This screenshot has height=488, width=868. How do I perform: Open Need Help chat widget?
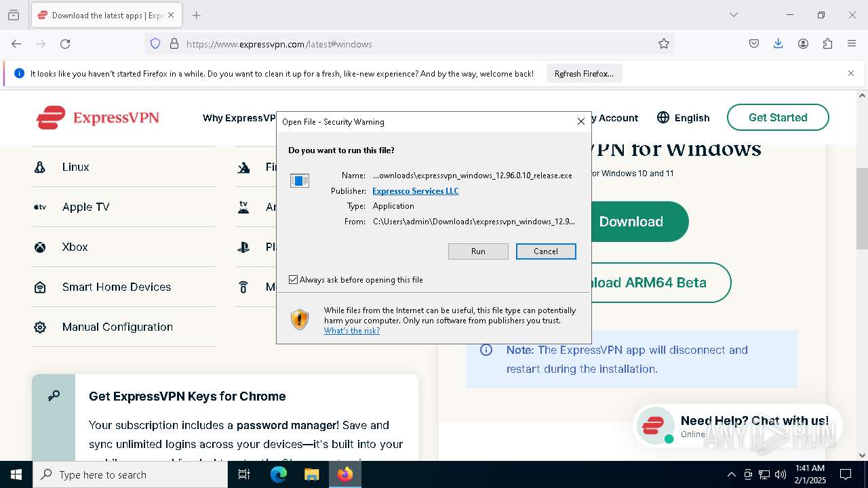tap(738, 426)
